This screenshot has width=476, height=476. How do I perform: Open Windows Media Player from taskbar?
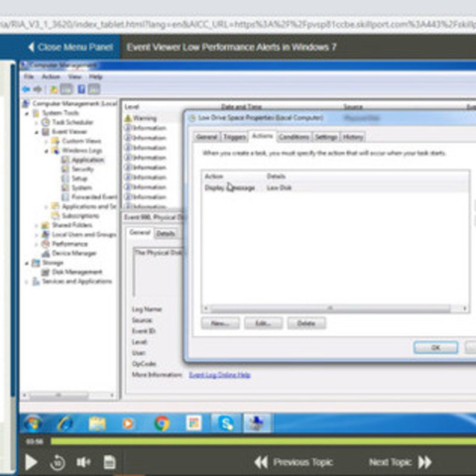coord(128,423)
